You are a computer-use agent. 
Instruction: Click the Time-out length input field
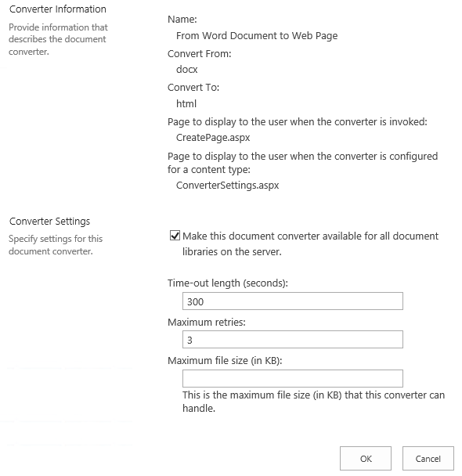293,301
